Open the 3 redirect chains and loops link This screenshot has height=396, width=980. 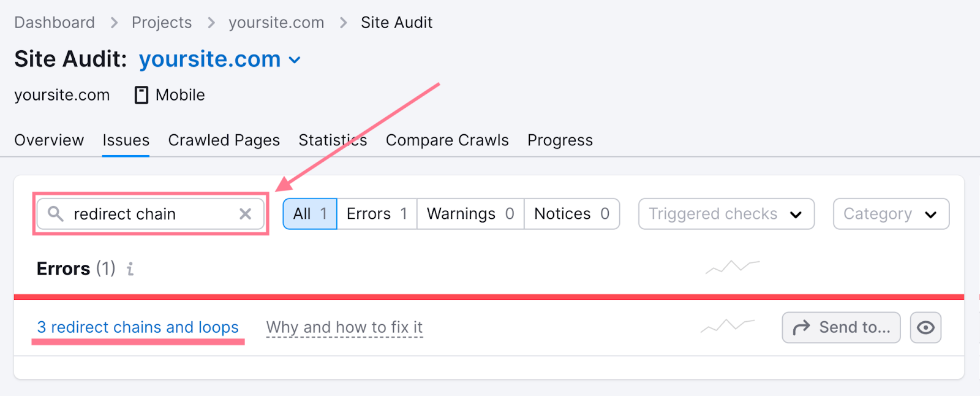coord(138,327)
